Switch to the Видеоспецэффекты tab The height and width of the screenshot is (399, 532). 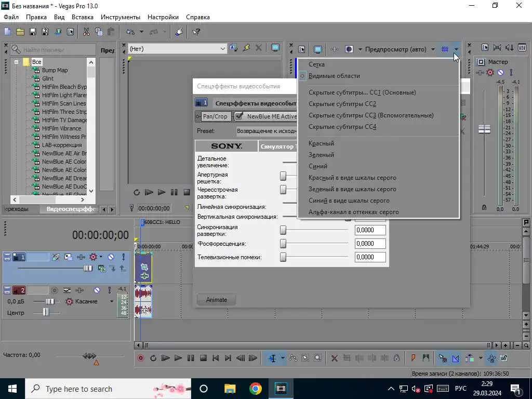coord(72,209)
